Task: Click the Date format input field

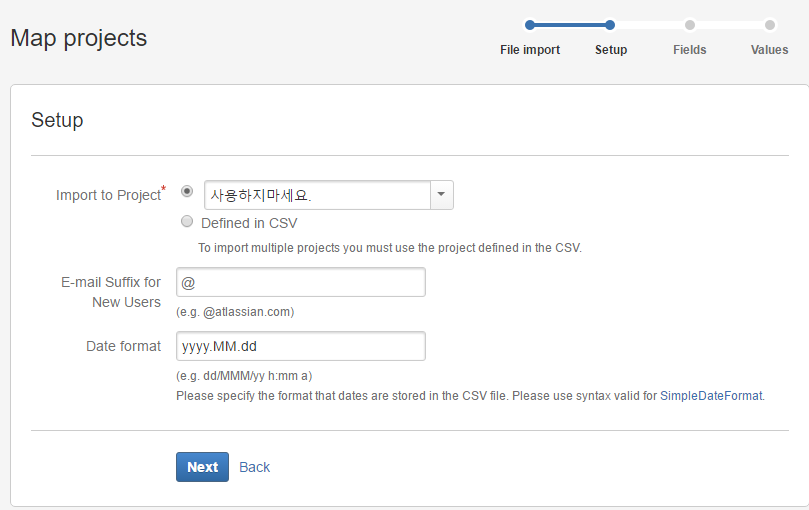Action: (x=301, y=346)
